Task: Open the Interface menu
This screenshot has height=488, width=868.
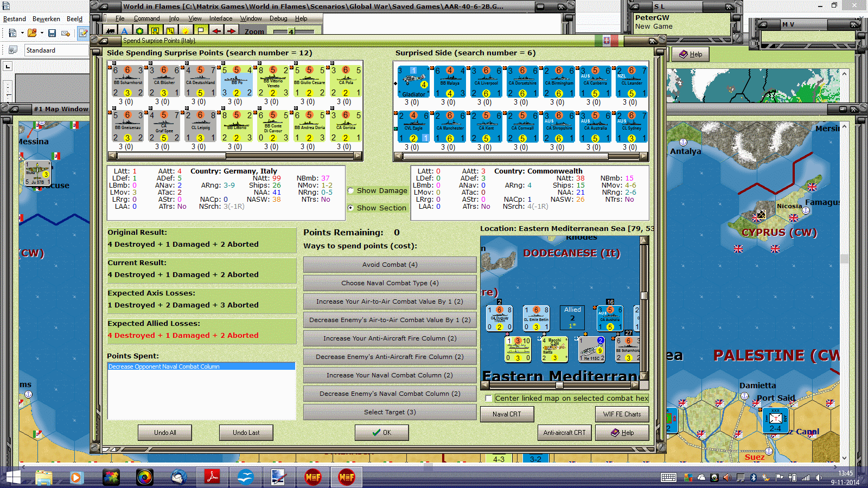Action: coord(221,18)
